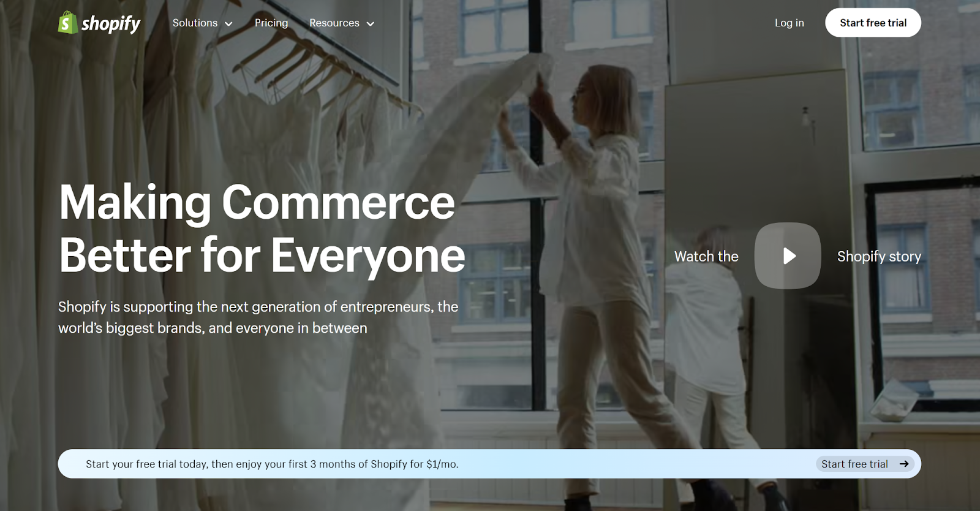The height and width of the screenshot is (511, 980).
Task: Click the green Shopify bag logo icon
Action: point(67,23)
